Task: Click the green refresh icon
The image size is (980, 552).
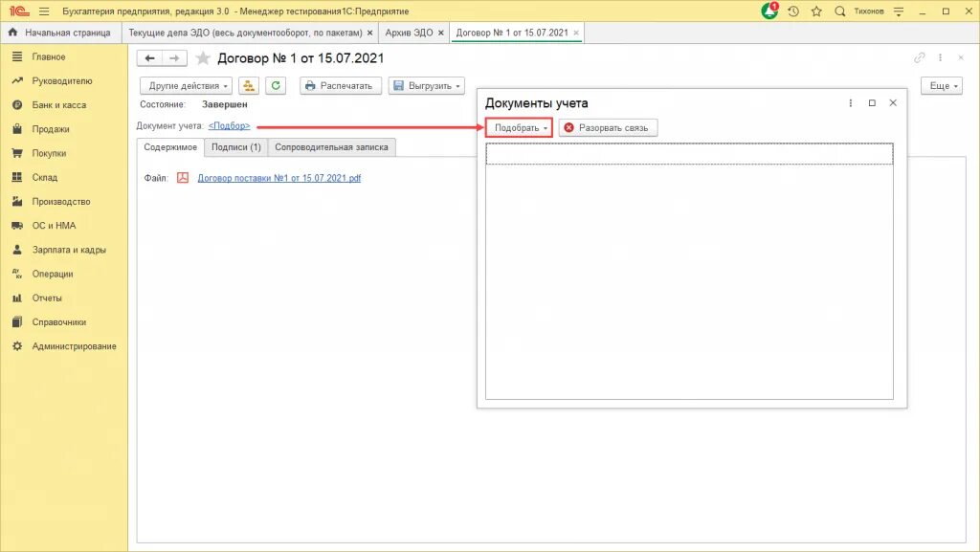Action: (x=276, y=85)
